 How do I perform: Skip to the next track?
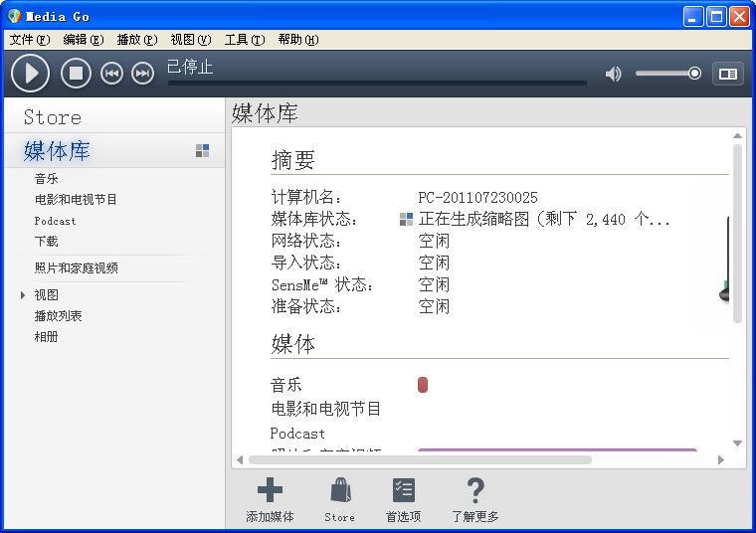[x=142, y=74]
